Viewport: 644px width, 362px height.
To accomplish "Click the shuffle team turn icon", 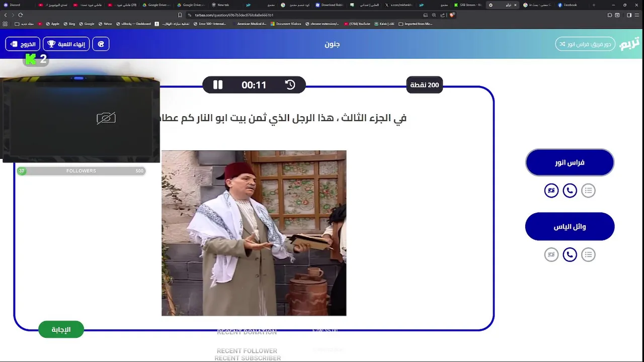I will pyautogui.click(x=562, y=44).
